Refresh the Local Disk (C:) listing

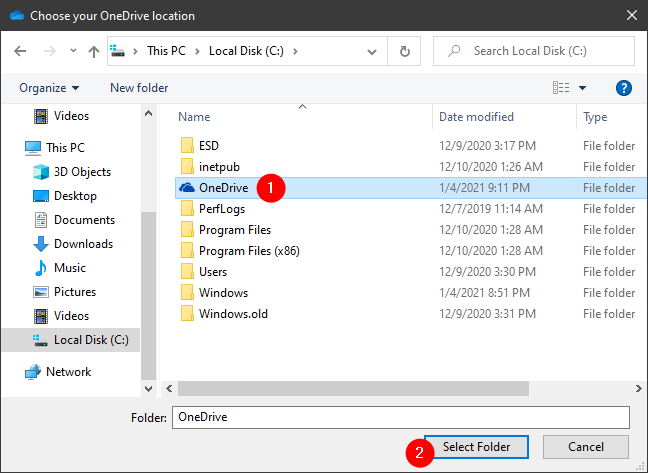405,51
